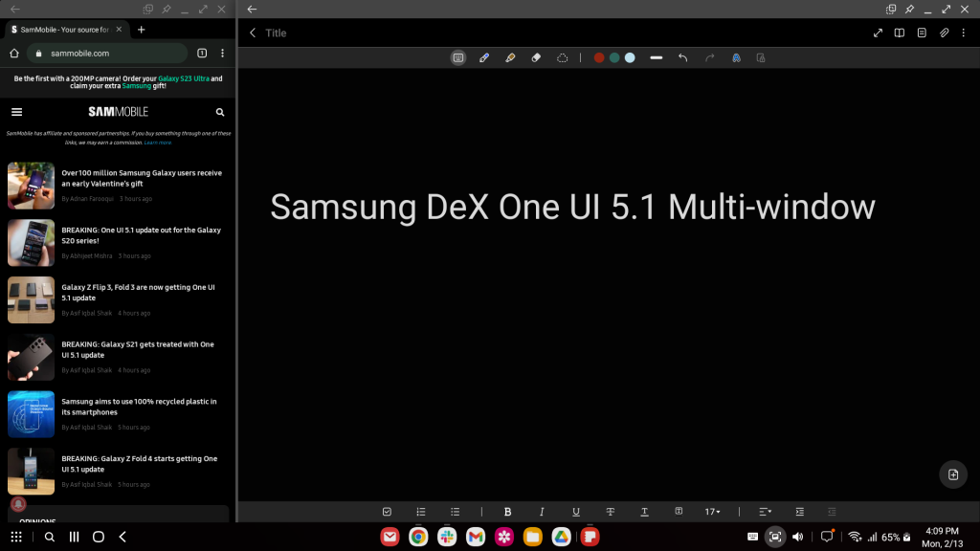Switch to keyboard text input mode

pos(458,57)
